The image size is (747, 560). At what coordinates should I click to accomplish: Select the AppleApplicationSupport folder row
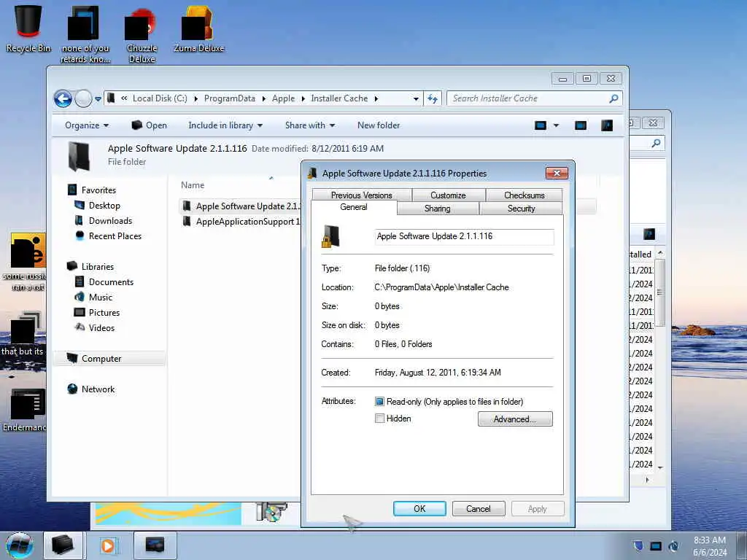pos(241,222)
